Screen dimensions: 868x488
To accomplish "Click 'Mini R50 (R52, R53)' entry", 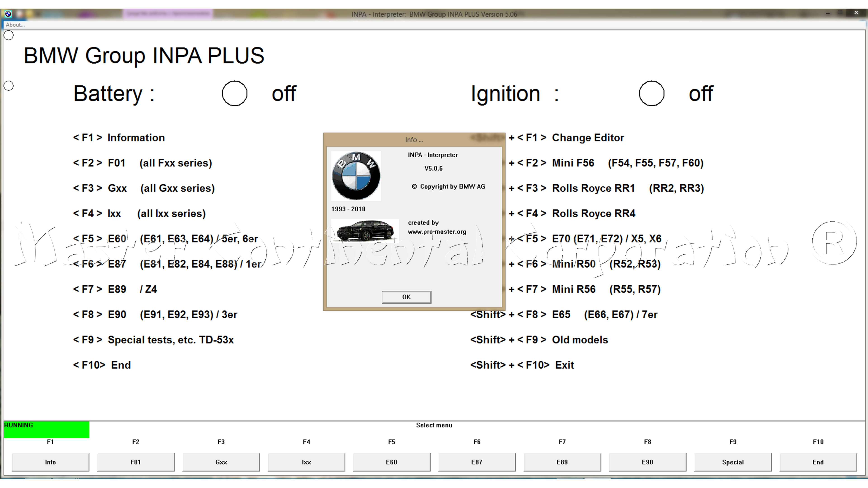I will [x=606, y=264].
